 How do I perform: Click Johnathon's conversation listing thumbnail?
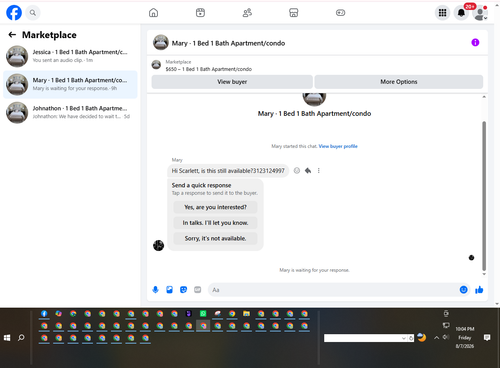click(x=17, y=112)
